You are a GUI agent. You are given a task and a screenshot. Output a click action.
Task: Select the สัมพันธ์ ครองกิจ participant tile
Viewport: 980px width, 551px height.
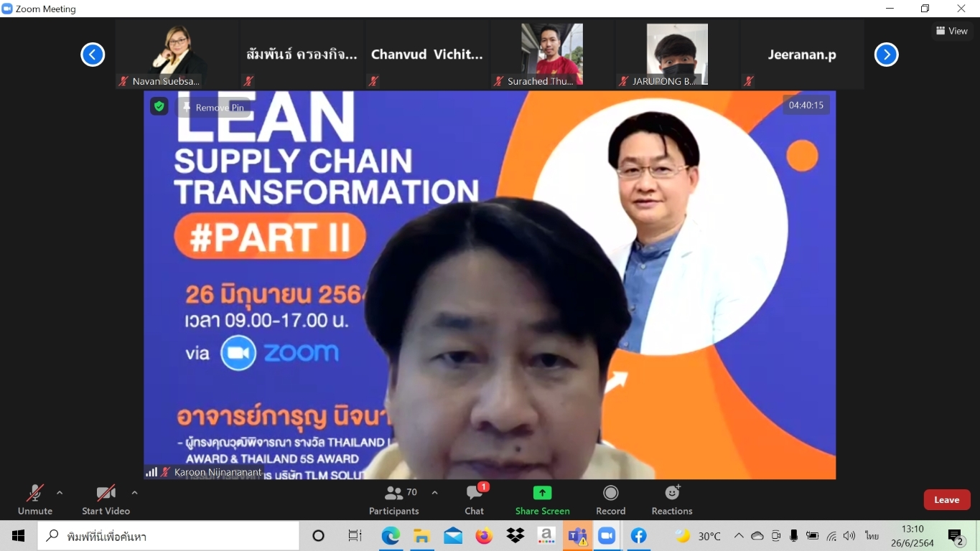302,55
